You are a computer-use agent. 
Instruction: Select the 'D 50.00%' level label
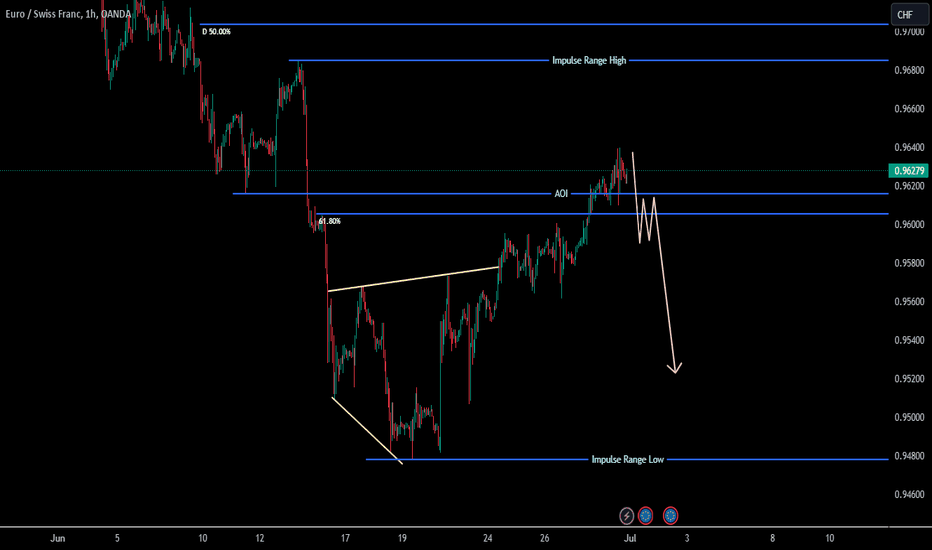(x=216, y=32)
